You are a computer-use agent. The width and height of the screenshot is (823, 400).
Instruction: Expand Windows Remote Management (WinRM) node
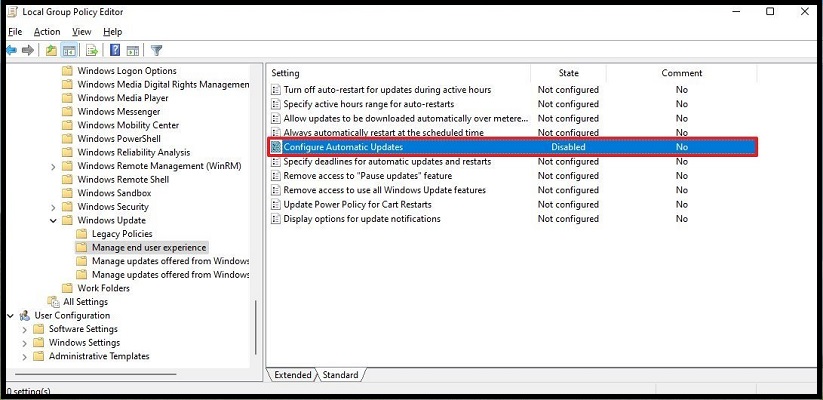tap(53, 166)
